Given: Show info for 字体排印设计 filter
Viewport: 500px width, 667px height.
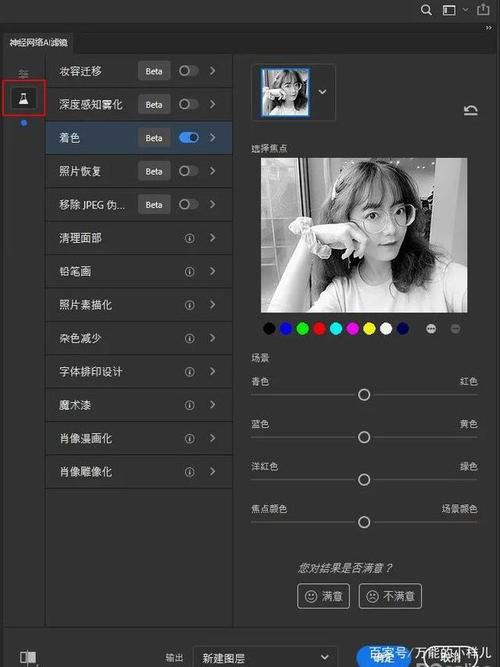Looking at the screenshot, I should coord(189,372).
